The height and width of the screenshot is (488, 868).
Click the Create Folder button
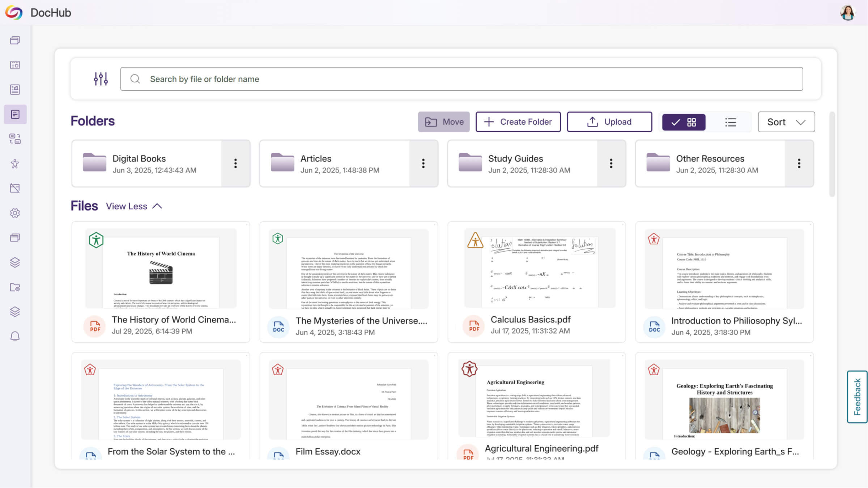point(518,122)
